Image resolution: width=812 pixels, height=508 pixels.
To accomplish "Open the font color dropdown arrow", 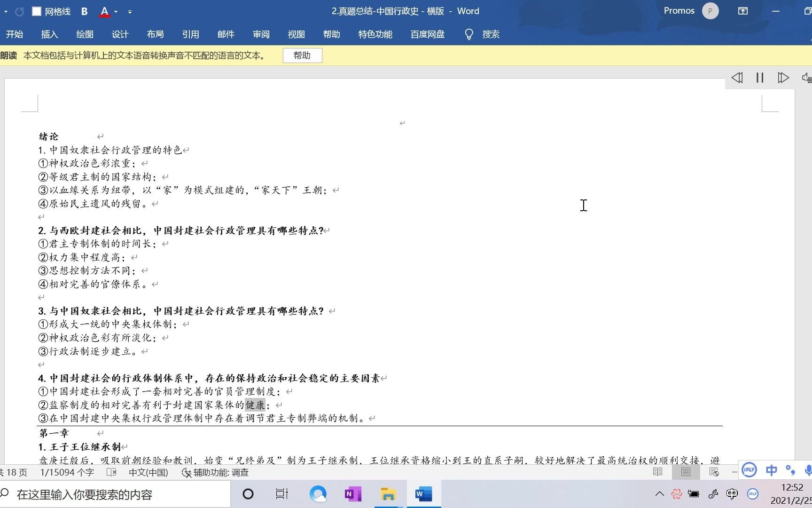I will [116, 11].
